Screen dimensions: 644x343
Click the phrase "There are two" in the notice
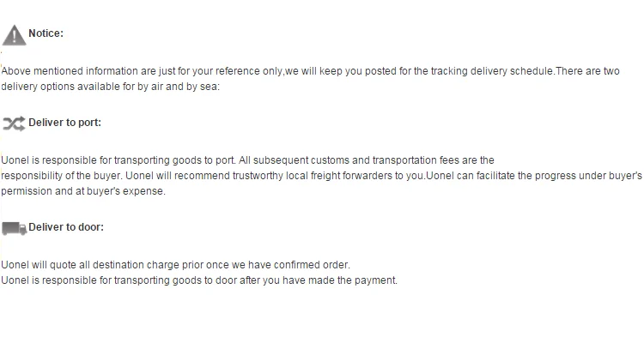[x=588, y=71]
